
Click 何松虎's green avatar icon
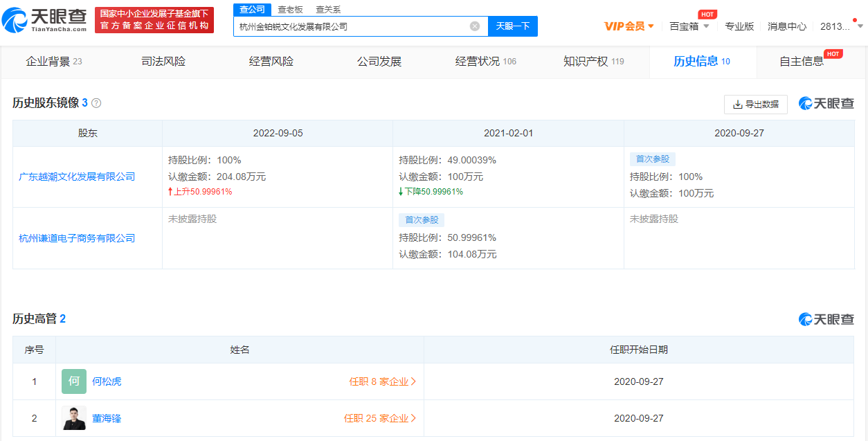[x=74, y=381]
